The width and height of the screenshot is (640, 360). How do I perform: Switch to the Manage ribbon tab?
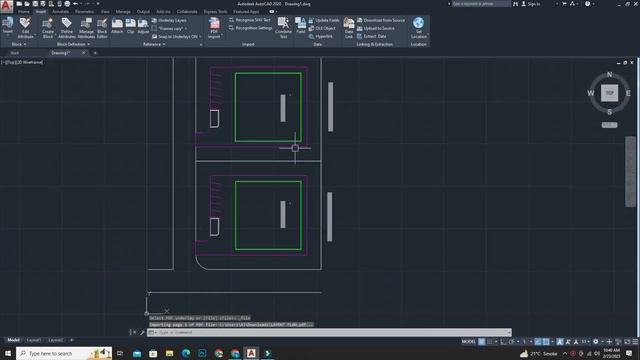click(x=123, y=11)
